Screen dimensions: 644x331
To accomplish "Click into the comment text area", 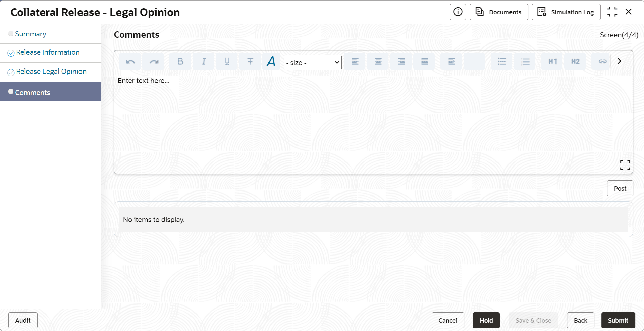I will pyautogui.click(x=373, y=123).
